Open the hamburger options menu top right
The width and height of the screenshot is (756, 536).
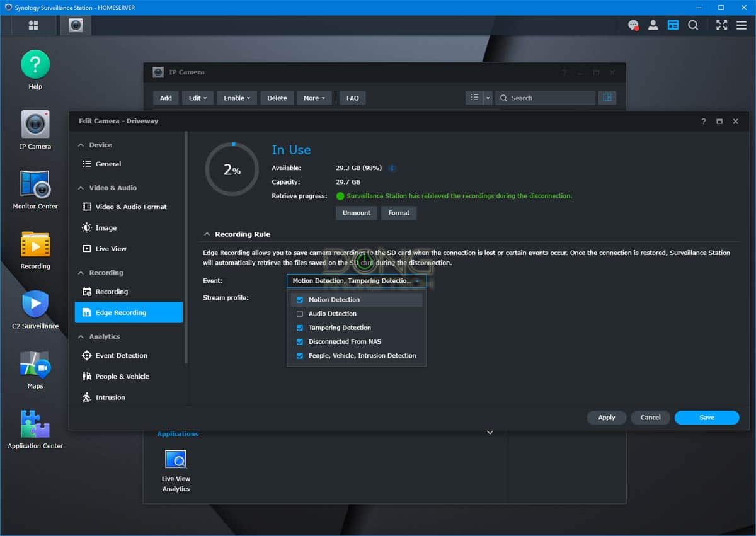click(x=742, y=25)
